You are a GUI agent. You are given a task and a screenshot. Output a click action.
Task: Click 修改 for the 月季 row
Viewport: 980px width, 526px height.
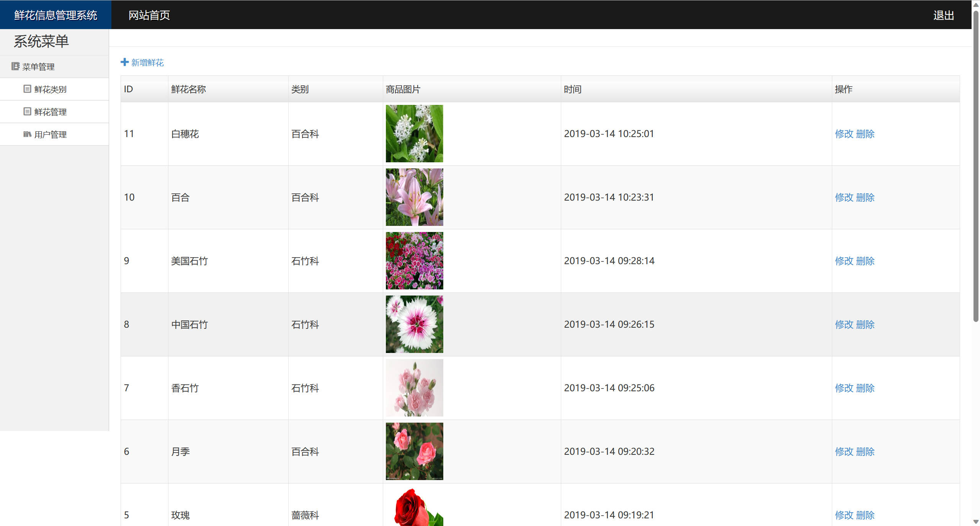click(x=844, y=451)
